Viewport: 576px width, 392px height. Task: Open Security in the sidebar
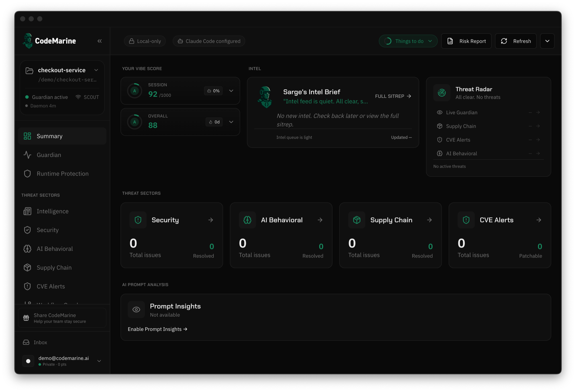click(62, 230)
